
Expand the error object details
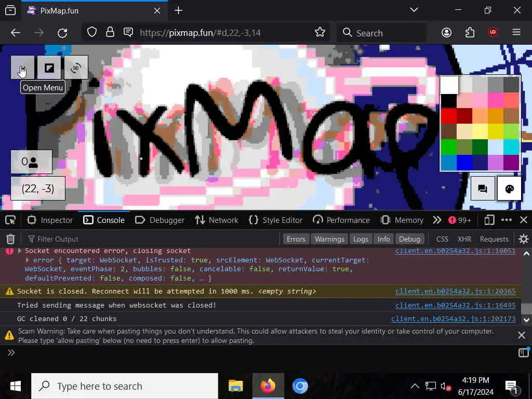click(x=28, y=260)
